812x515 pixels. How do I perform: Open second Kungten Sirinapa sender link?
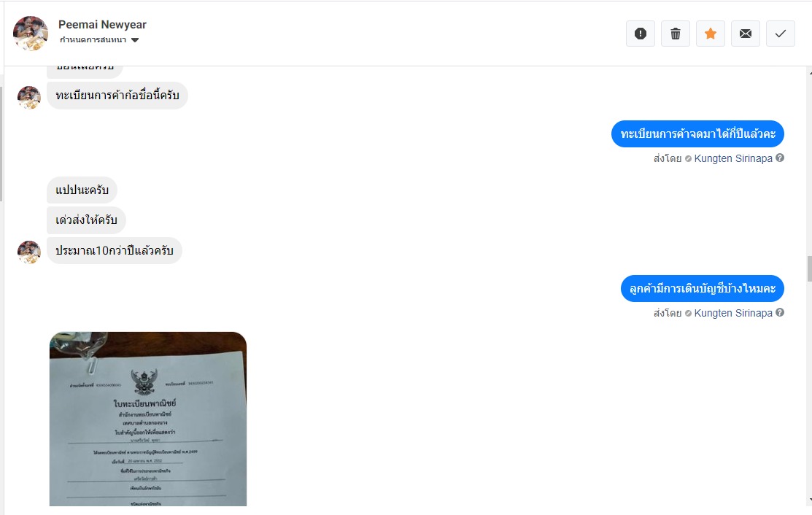point(732,313)
